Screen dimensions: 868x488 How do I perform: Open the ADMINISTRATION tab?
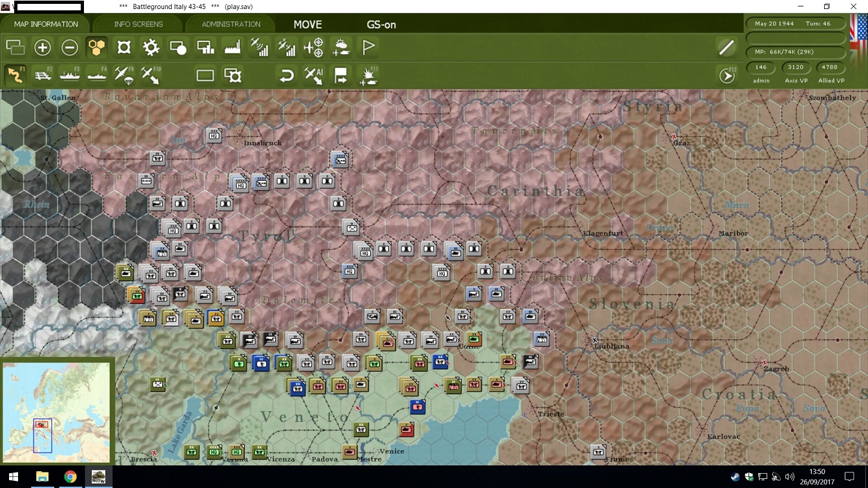click(x=231, y=25)
